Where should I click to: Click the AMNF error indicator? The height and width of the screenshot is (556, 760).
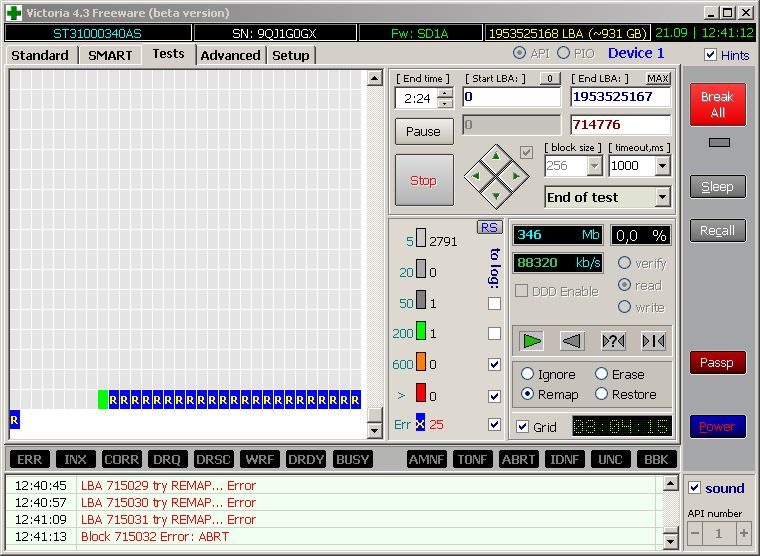[427, 460]
